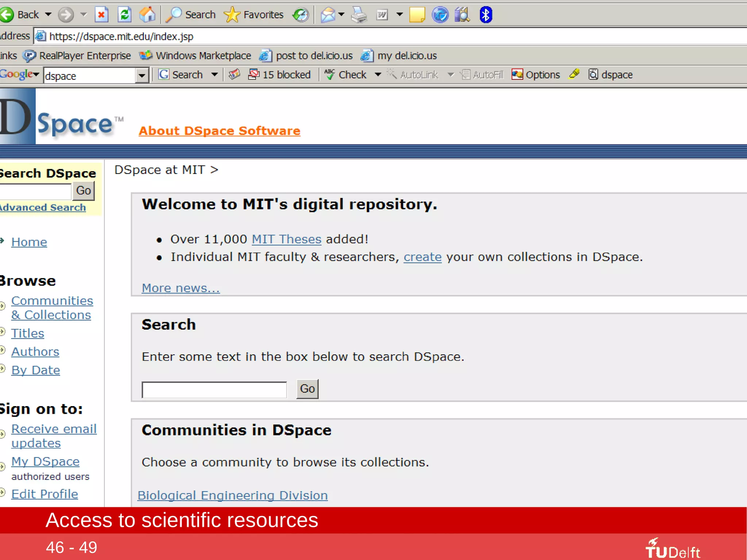Click the Bluetooth toolbar icon
Viewport: 747px width, 560px height.
(x=485, y=15)
